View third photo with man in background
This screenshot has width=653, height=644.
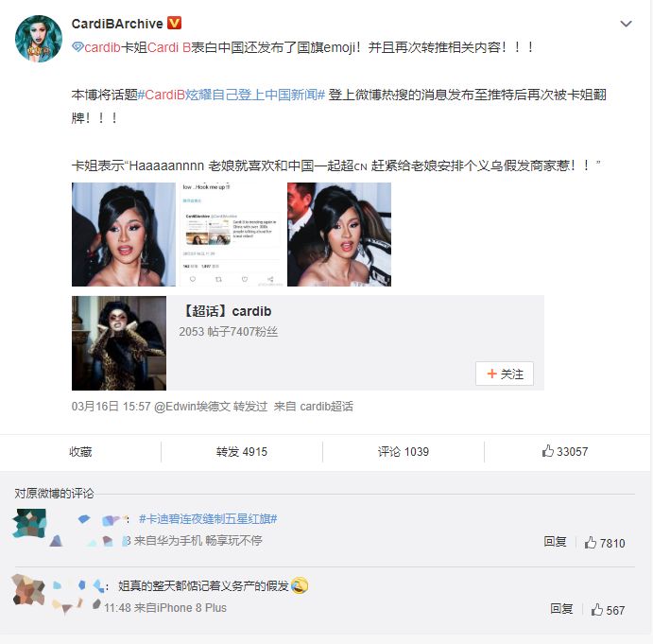tap(339, 235)
